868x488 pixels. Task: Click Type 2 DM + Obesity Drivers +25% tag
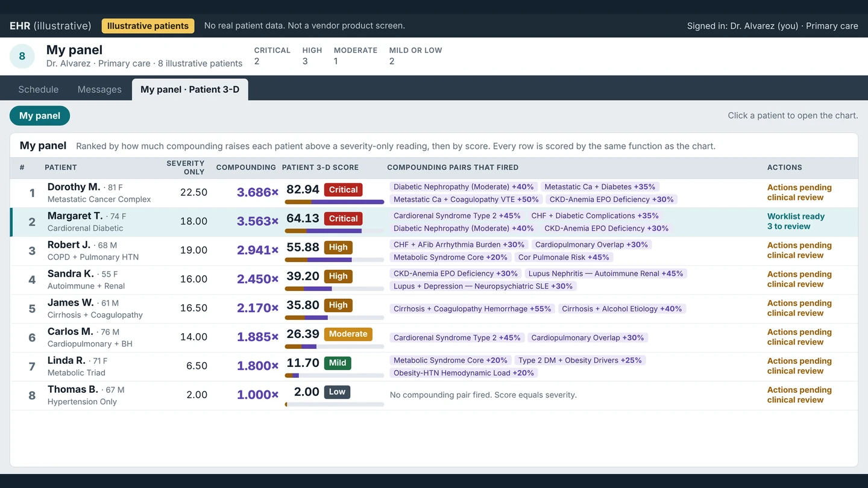pos(580,360)
